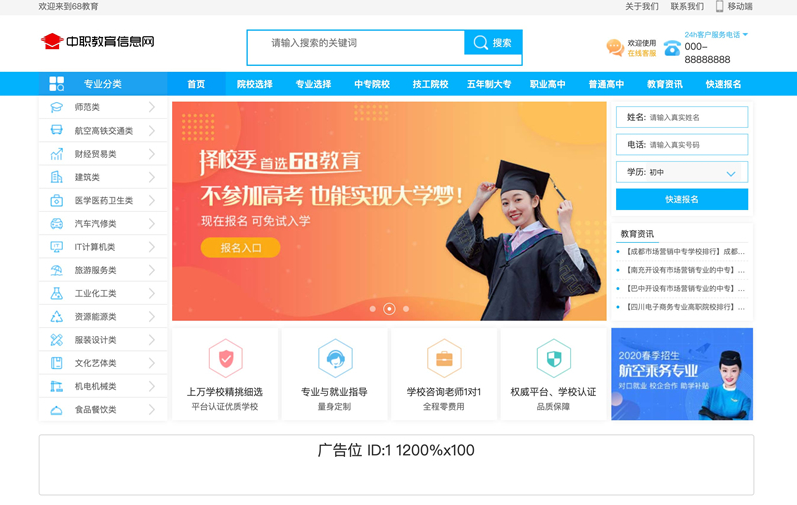Viewport: 797px width, 505px height.
Task: Click the blue 快速报名 submit button
Action: coord(682,199)
